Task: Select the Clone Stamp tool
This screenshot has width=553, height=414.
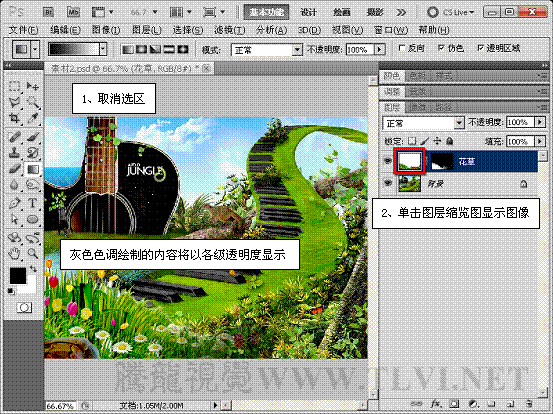Action: click(x=14, y=153)
